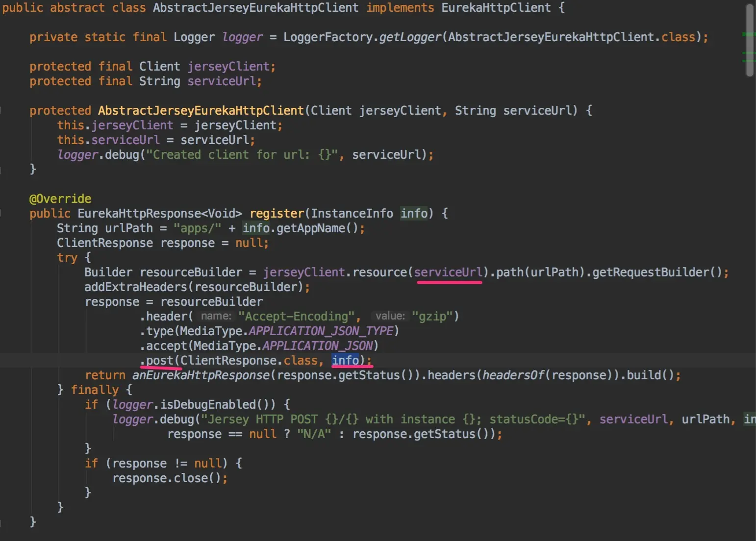Viewport: 756px width, 541px height.
Task: Click the isDebugEnabled() call
Action: tap(218, 405)
